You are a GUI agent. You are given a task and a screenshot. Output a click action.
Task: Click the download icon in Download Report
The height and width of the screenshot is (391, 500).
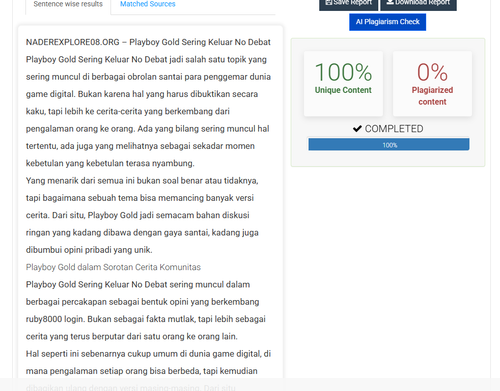pyautogui.click(x=390, y=3)
